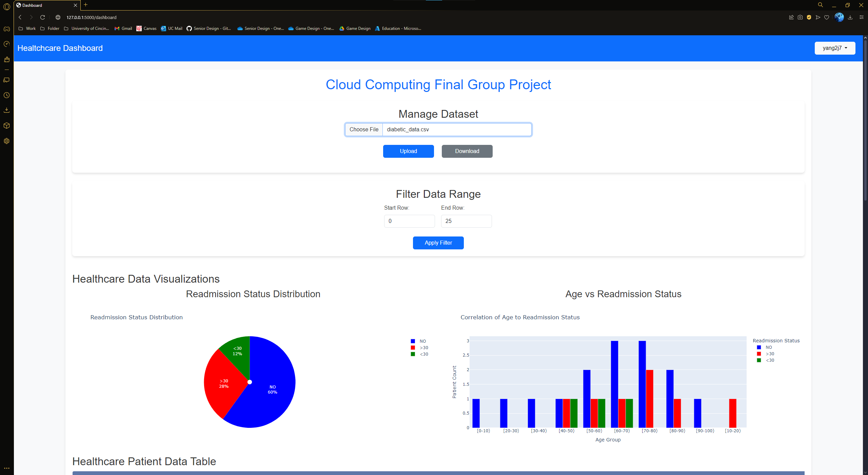Screen dimensions: 868x475
Task: Focus the End Row input
Action: point(466,221)
